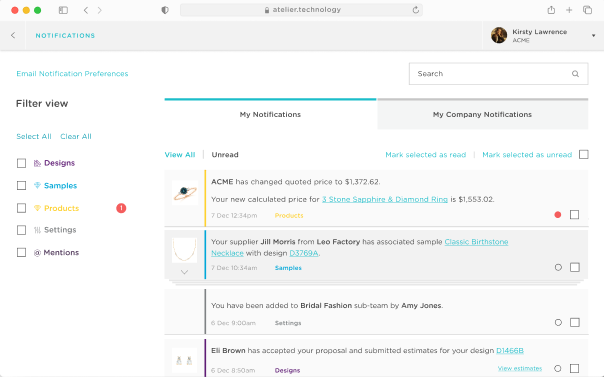This screenshot has height=377, width=604.
Task: Click the Safari address bar
Action: 301,10
